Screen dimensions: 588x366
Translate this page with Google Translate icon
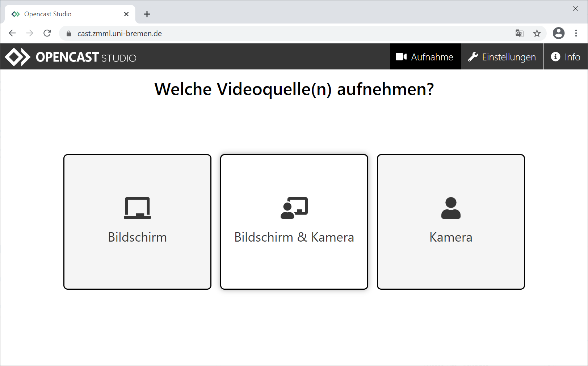520,34
